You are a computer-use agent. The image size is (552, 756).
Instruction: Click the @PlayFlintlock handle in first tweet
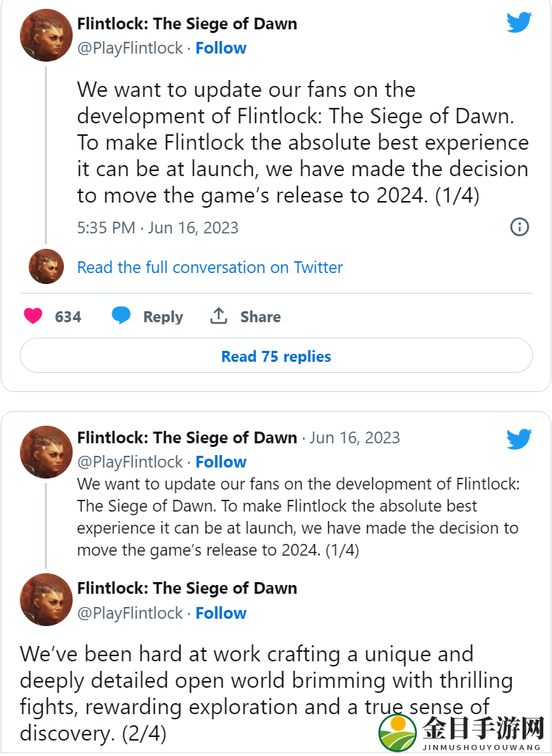click(x=130, y=48)
